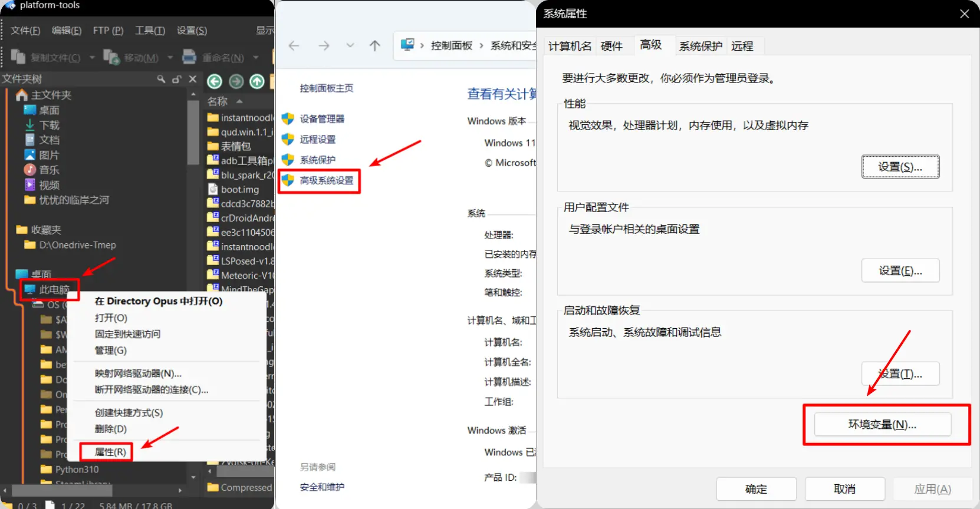
Task: Select 此电脑 in the folder tree
Action: pos(54,289)
